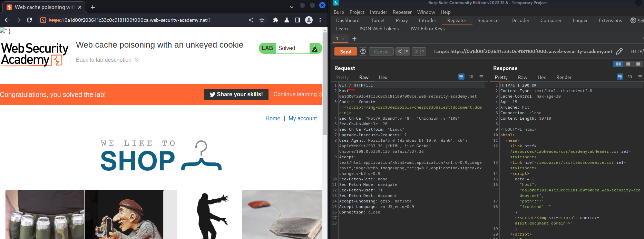Click Back to lab description link
The width and height of the screenshot is (644, 239).
(x=107, y=60)
